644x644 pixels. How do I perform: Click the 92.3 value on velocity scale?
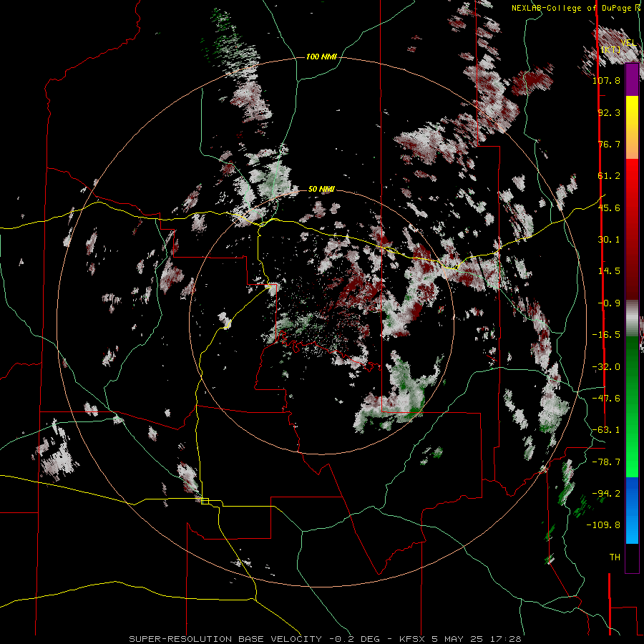point(609,112)
